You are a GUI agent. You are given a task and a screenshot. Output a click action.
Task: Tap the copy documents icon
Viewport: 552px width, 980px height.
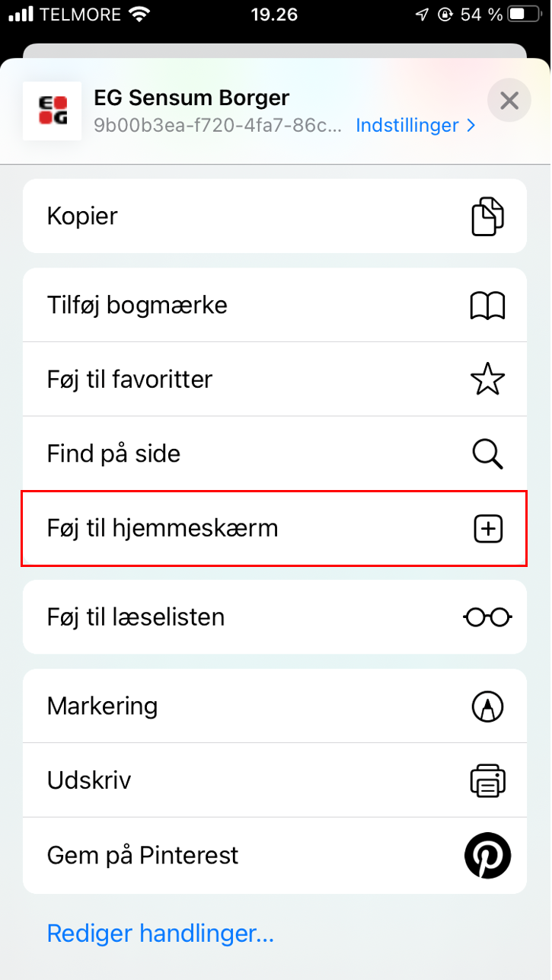(x=487, y=216)
